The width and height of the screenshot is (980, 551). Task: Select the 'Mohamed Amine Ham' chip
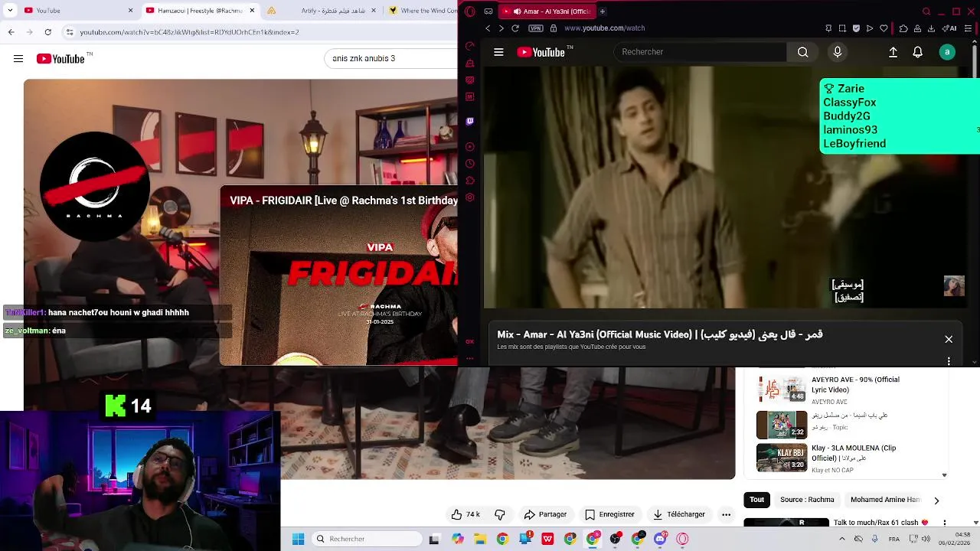click(884, 500)
